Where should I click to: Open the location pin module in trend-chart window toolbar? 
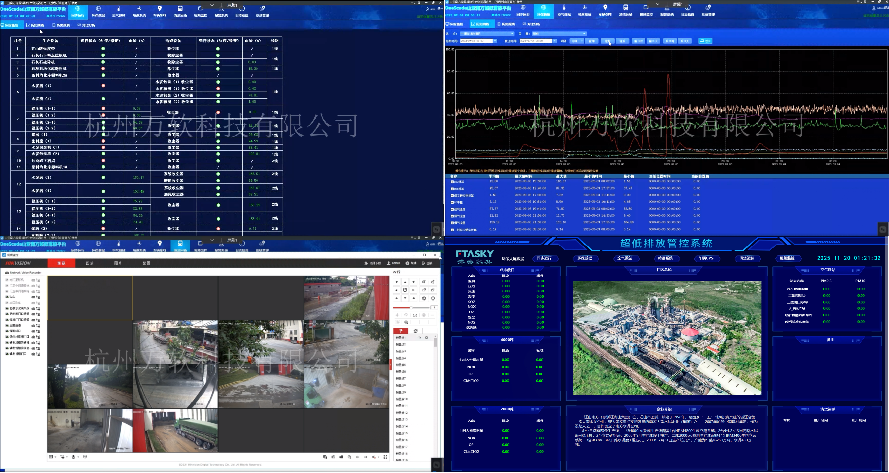tap(606, 10)
